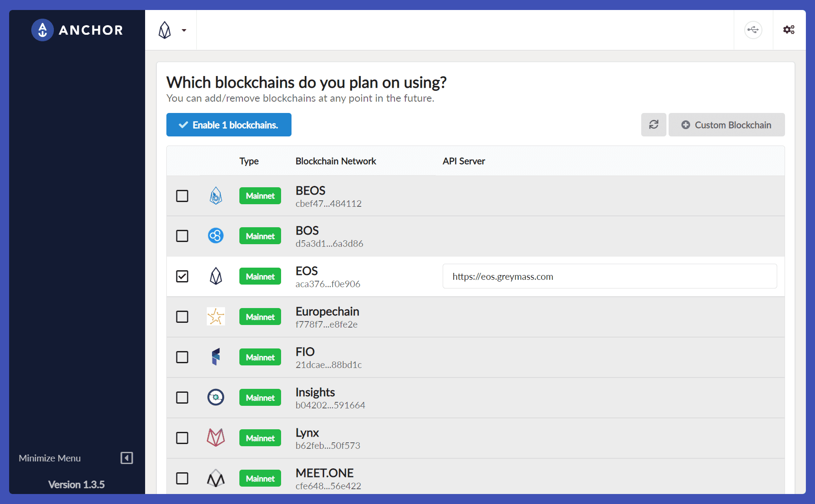Click the Europechain star logo icon

216,317
